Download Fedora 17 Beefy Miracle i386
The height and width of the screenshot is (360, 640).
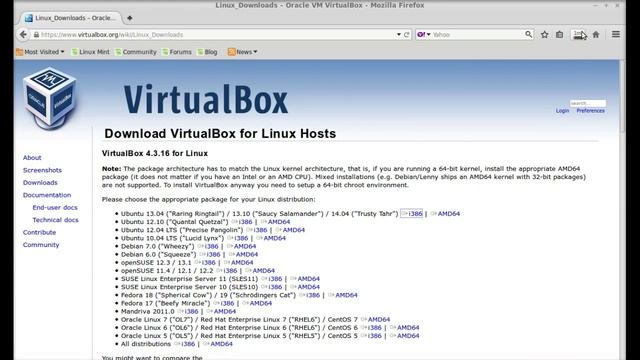click(x=224, y=303)
